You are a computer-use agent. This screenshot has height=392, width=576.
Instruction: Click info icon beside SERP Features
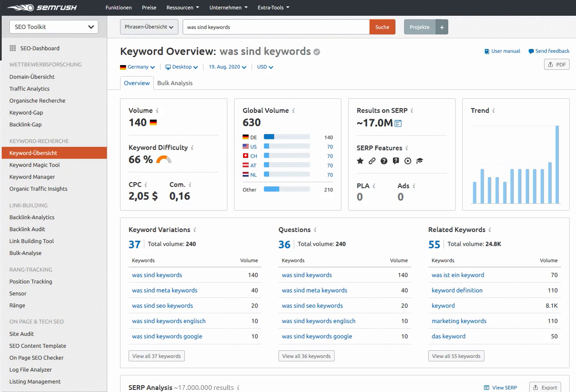[407, 148]
